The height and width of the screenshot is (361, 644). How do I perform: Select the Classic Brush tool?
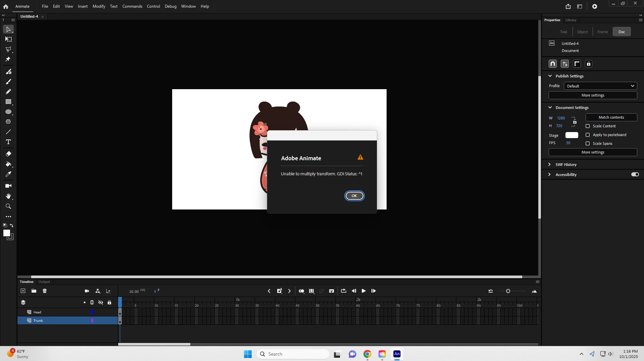point(8,81)
